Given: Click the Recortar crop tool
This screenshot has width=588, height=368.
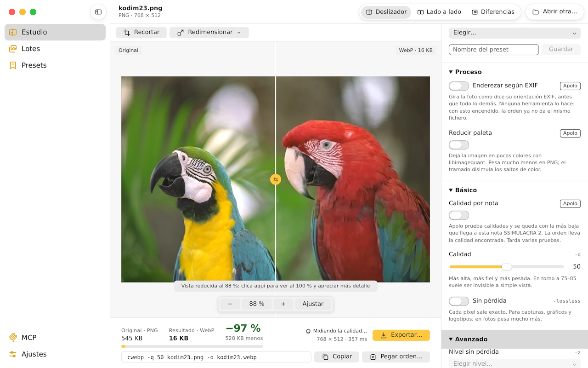Looking at the screenshot, I should (x=141, y=32).
